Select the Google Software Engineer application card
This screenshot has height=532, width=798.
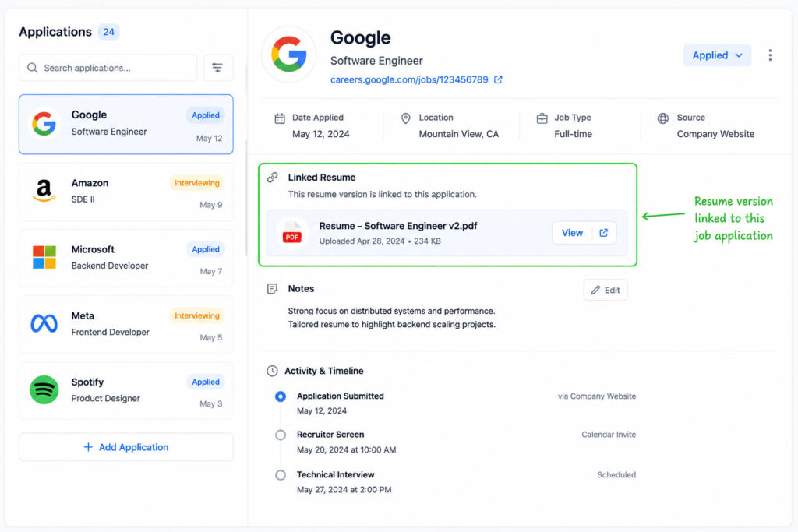(x=126, y=124)
